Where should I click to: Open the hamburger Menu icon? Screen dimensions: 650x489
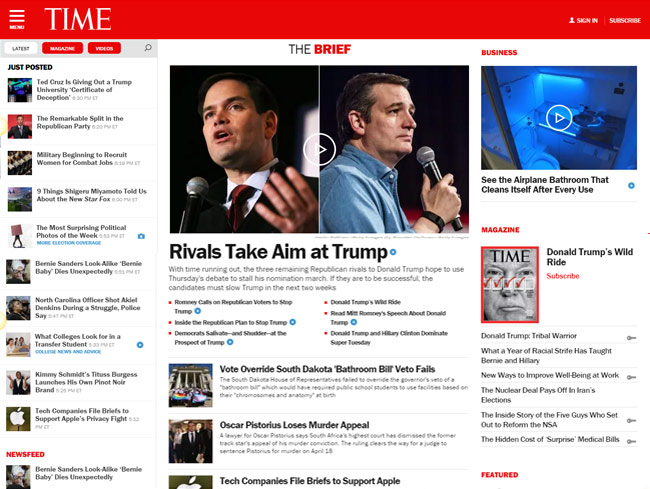click(17, 19)
